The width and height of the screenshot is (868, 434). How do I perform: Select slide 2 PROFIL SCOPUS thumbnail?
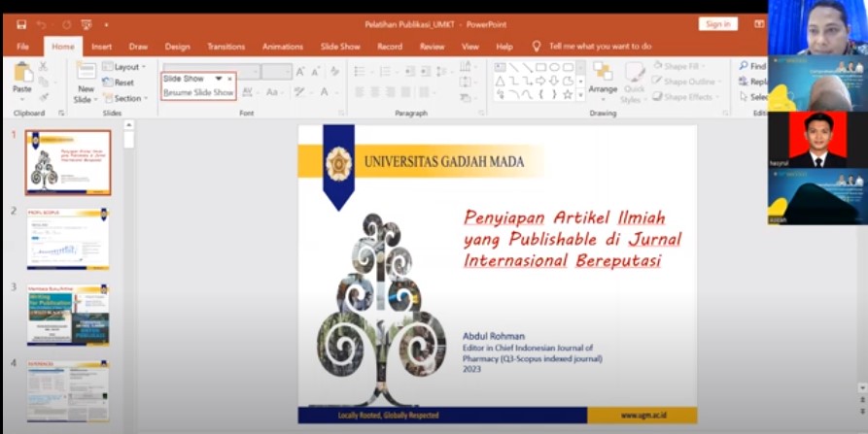pyautogui.click(x=67, y=239)
